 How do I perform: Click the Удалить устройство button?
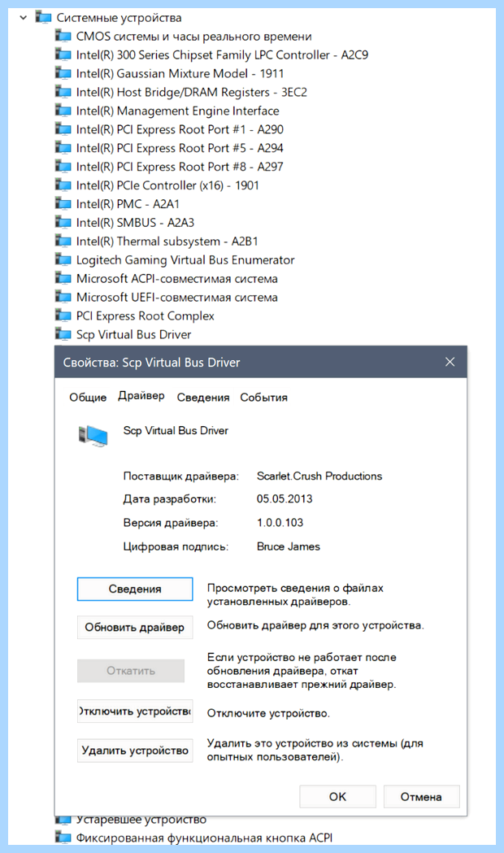(135, 751)
